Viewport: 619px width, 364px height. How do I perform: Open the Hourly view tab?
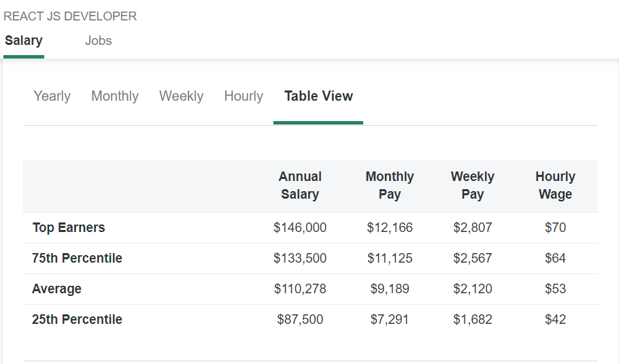(x=244, y=96)
